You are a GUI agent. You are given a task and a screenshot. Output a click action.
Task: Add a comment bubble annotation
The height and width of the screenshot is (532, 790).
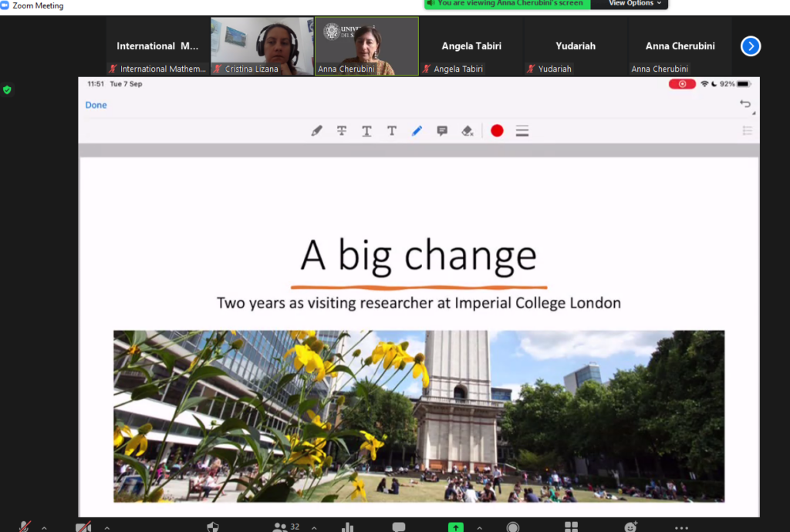(x=442, y=131)
